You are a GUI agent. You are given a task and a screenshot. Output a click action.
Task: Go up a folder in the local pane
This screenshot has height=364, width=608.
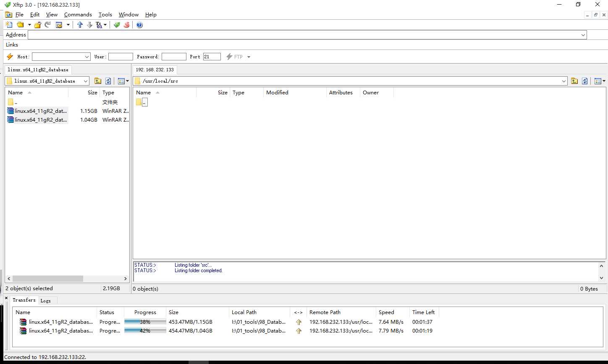[x=97, y=81]
